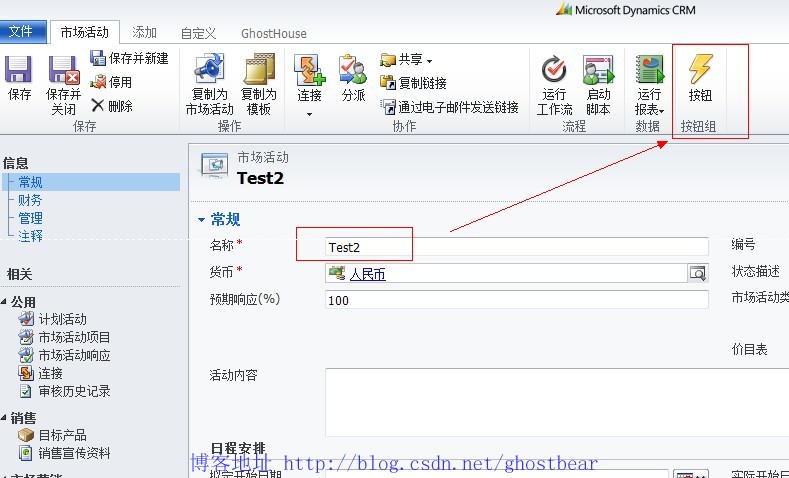Open the 文件 file tab
This screenshot has height=478, width=789.
(21, 32)
